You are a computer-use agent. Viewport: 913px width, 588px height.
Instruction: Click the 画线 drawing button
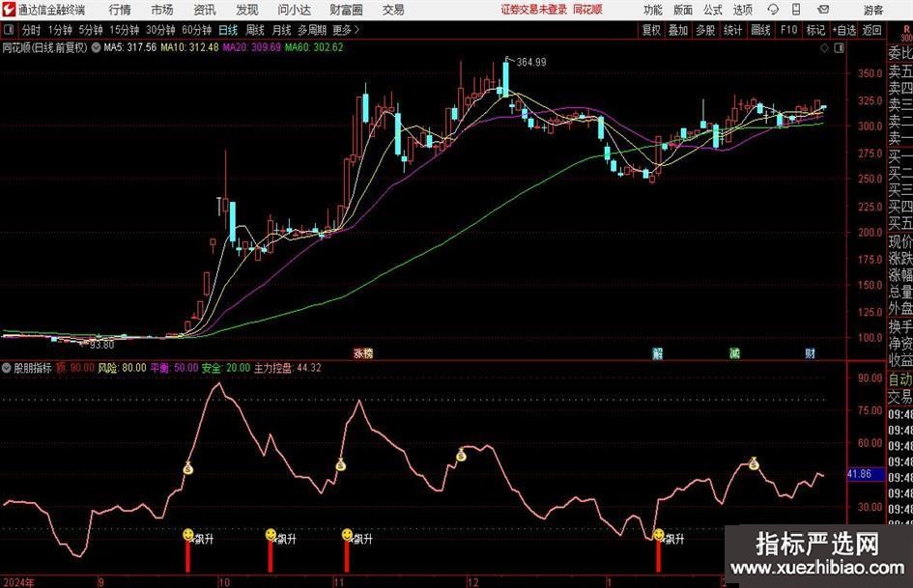(760, 30)
